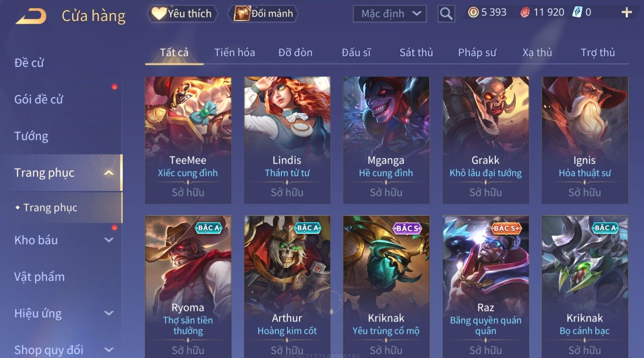644x358 pixels.
Task: Open the search magnifier icon
Action: (446, 14)
